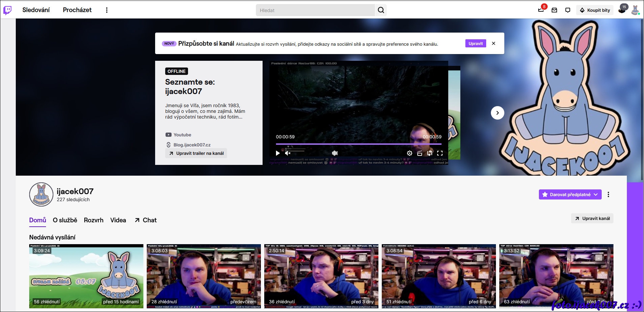Open video player settings gear

click(409, 153)
